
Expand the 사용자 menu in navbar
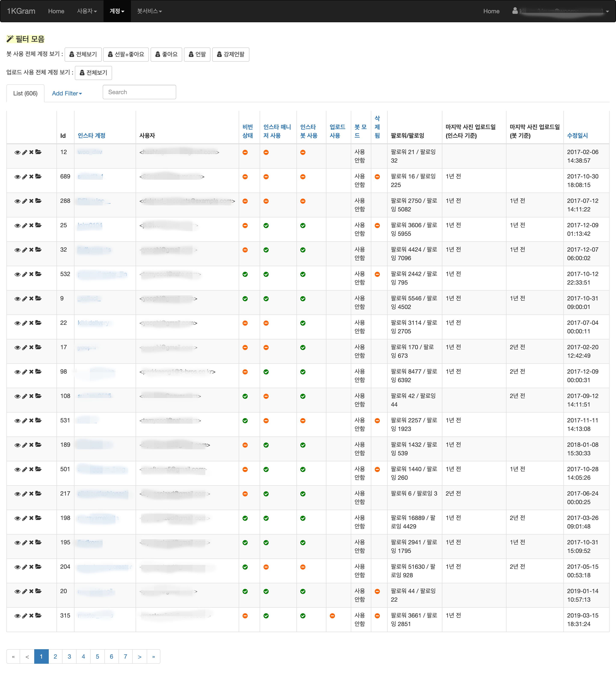tap(87, 11)
